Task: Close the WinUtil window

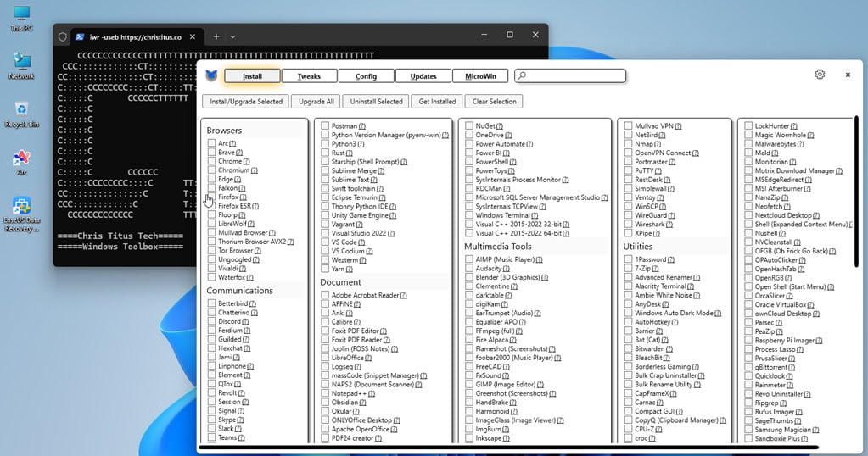Action: point(848,75)
